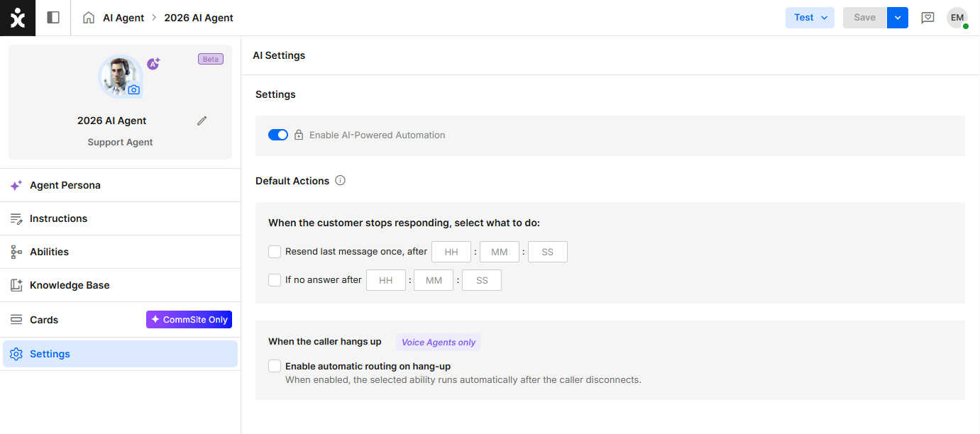Click the purple AI sparkle badge
This screenshot has height=434, width=980.
click(153, 64)
